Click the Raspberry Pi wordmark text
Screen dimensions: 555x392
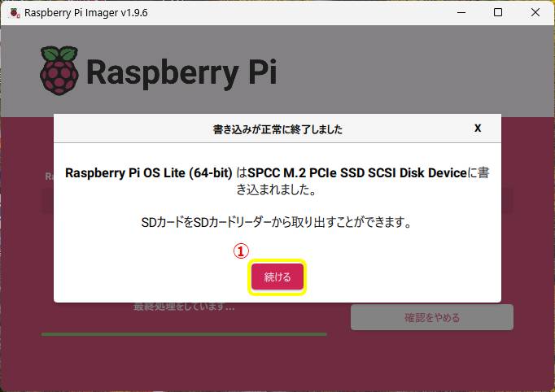pos(181,73)
